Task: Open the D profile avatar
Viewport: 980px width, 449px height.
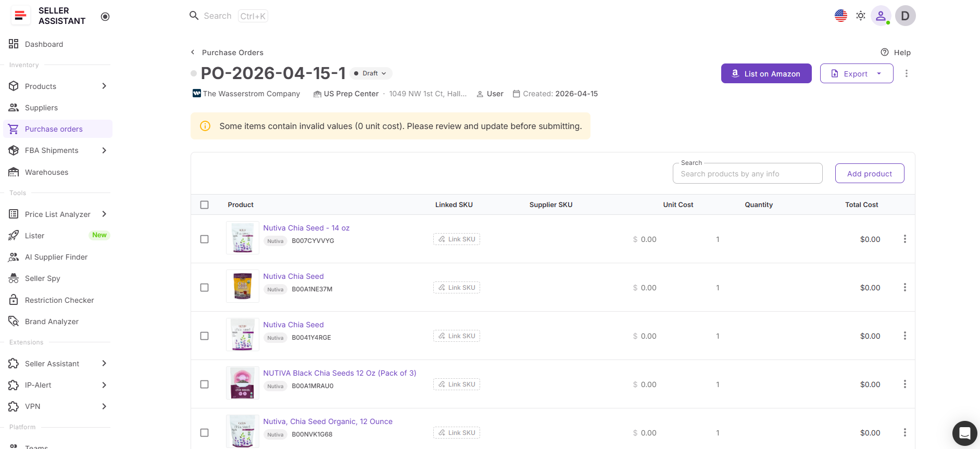Action: tap(906, 16)
